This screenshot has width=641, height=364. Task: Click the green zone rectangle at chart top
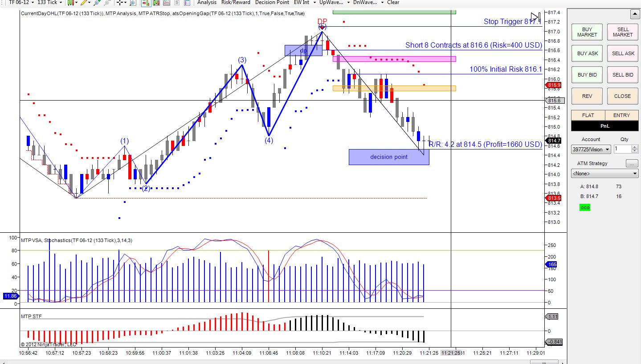pos(394,11)
